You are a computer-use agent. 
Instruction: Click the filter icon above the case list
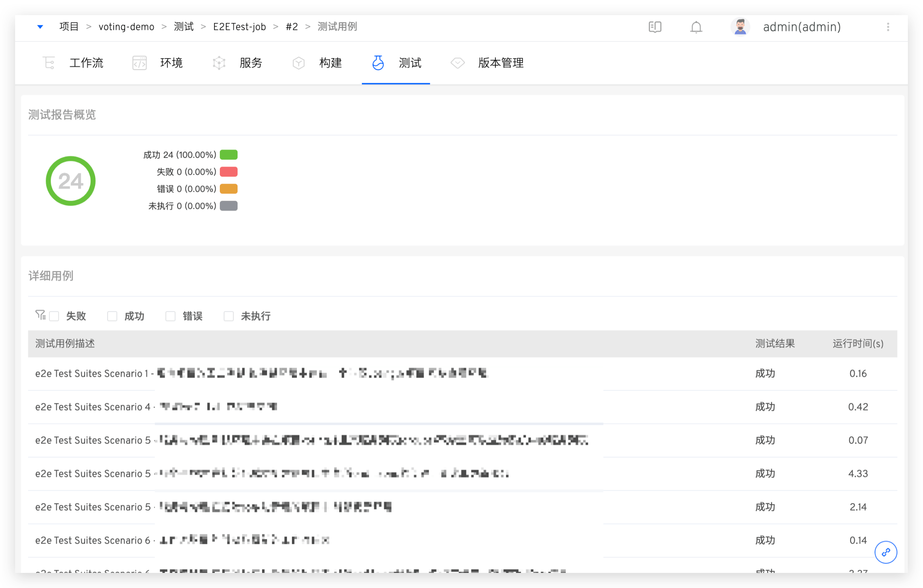point(40,314)
